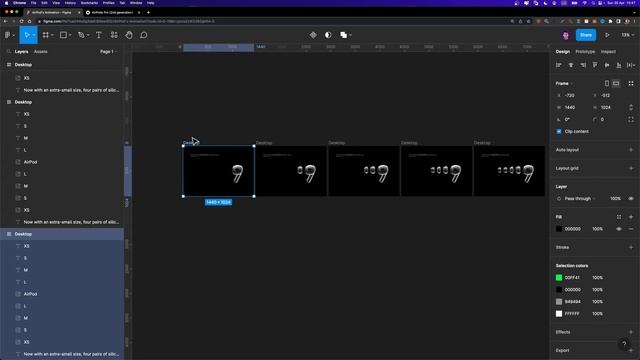The image size is (640, 360).
Task: Open Boolean operations dropdown arrow
Action: point(351,35)
